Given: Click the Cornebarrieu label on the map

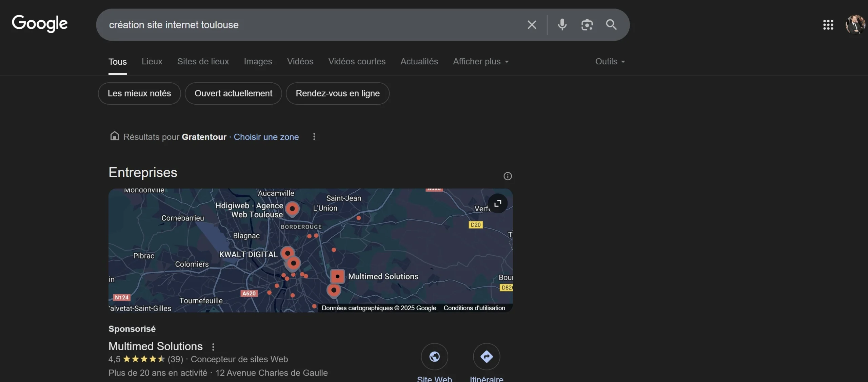Looking at the screenshot, I should coord(183,218).
